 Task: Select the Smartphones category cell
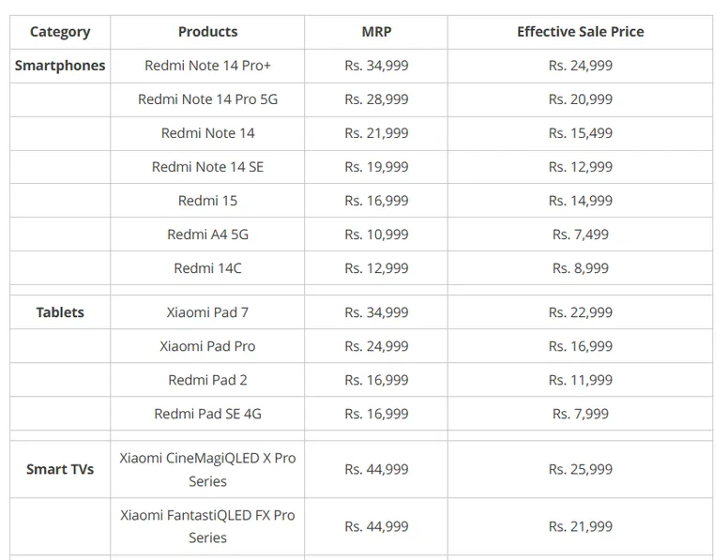click(x=60, y=66)
